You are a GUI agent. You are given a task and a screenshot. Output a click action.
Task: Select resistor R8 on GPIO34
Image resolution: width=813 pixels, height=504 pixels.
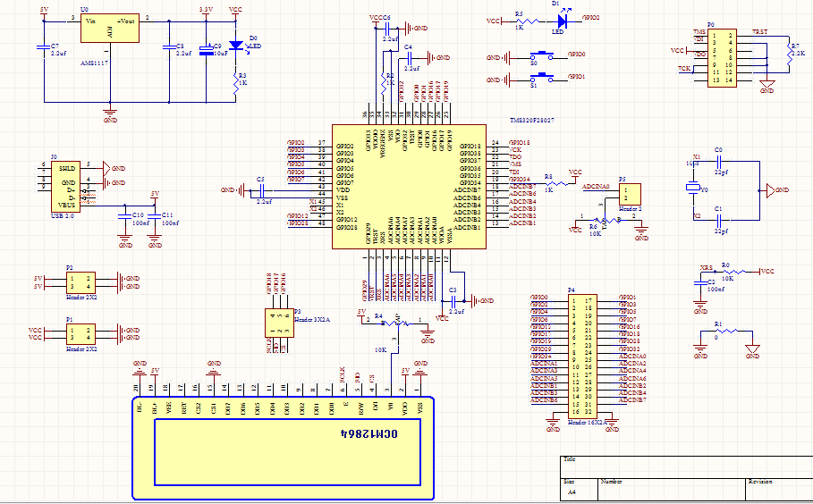(557, 183)
